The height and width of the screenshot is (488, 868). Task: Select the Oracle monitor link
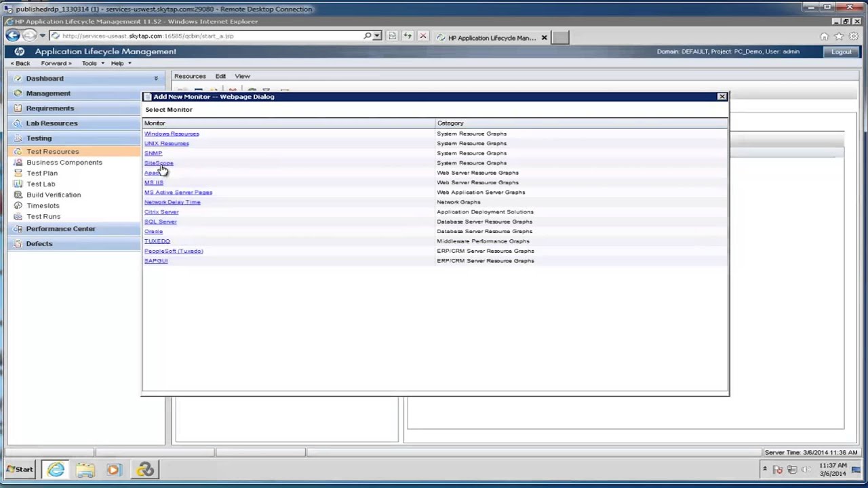tap(153, 232)
